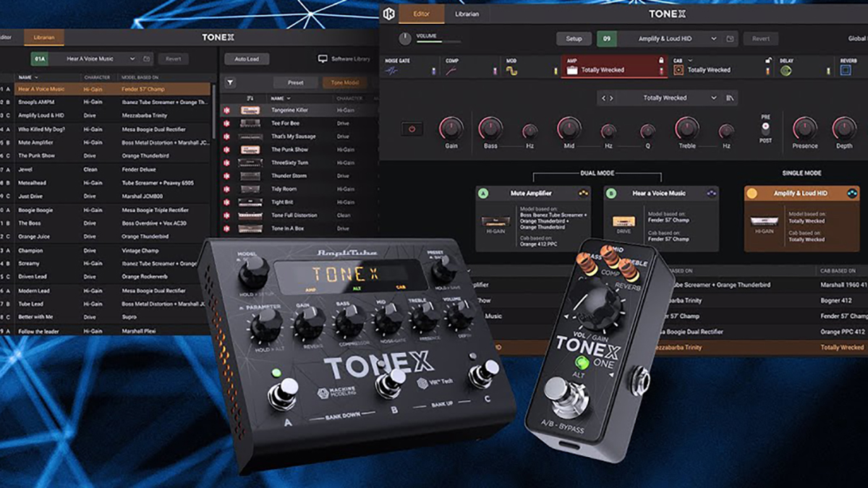Click the Presence knob
The width and height of the screenshot is (868, 488).
(805, 129)
